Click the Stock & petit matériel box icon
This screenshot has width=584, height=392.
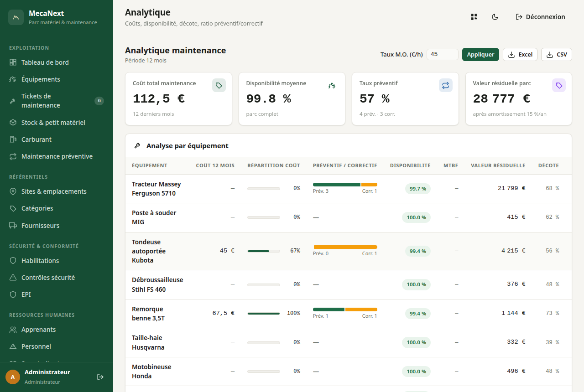pyautogui.click(x=13, y=123)
